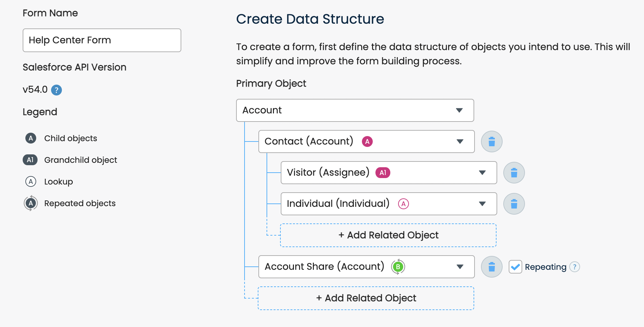Uncheck the Repeating checkbox
Screen dimensions: 644x327
coord(515,267)
